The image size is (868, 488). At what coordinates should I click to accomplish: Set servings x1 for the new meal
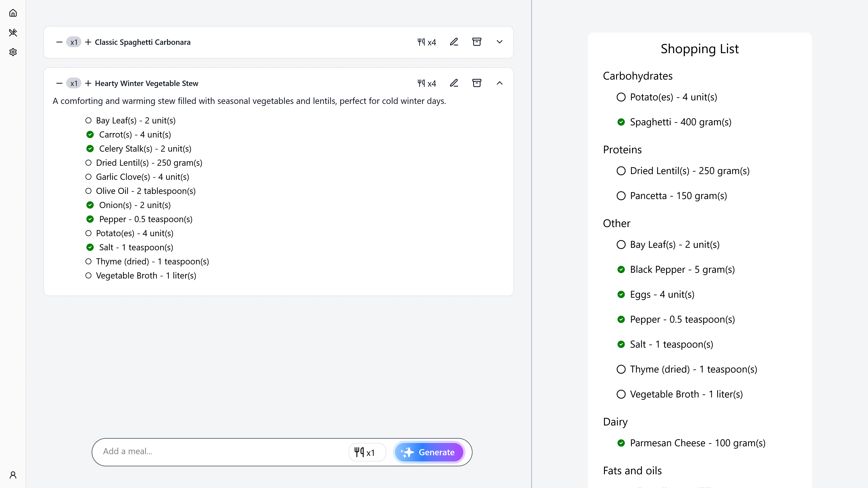tap(367, 452)
